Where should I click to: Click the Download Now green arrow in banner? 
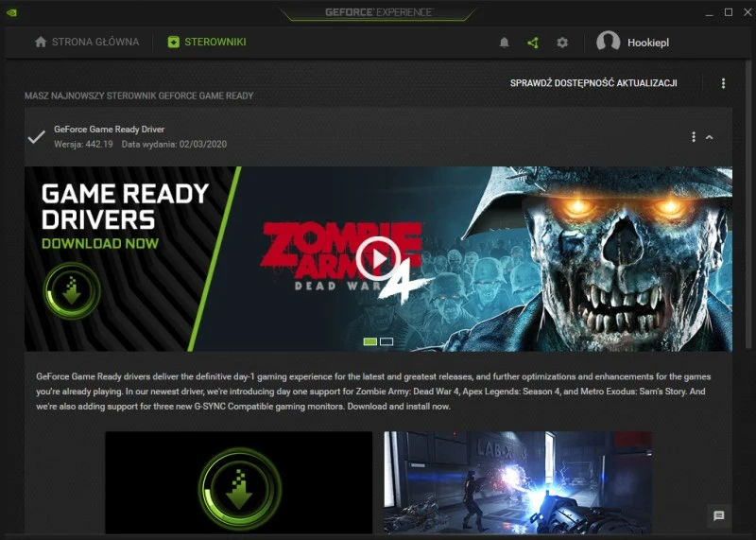(72, 290)
